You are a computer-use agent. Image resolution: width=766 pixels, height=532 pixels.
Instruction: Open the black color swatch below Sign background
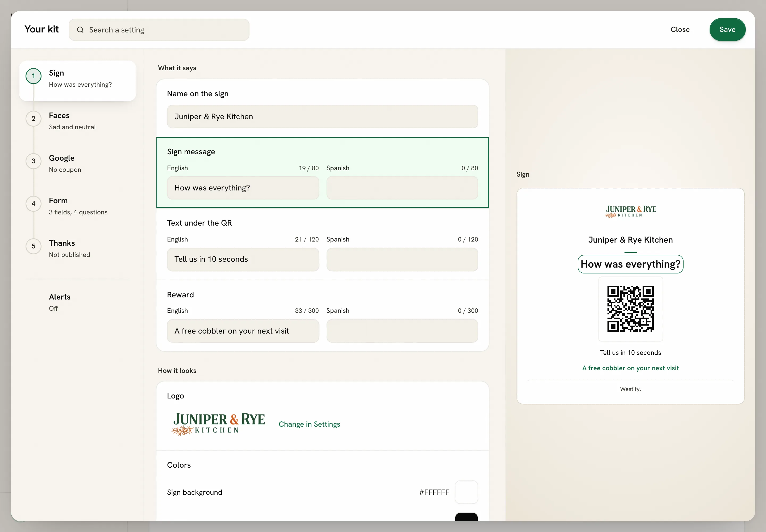click(466, 517)
